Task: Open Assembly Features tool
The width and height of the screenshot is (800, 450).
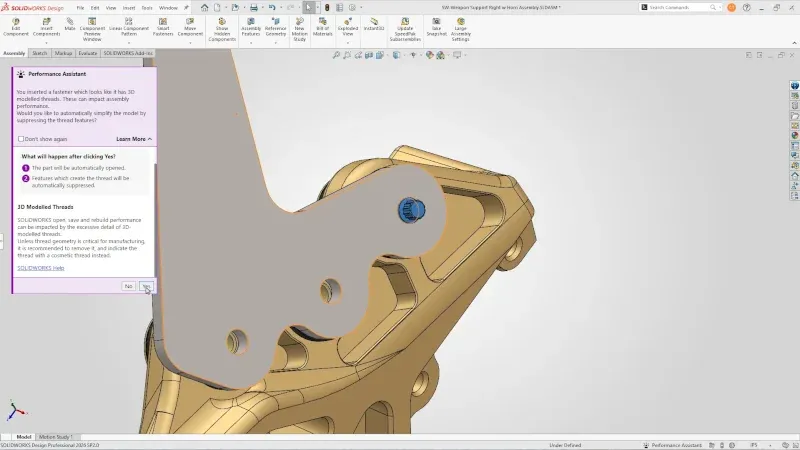Action: pyautogui.click(x=251, y=27)
